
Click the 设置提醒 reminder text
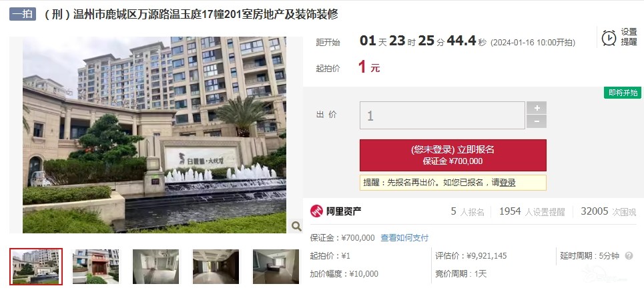coord(629,37)
